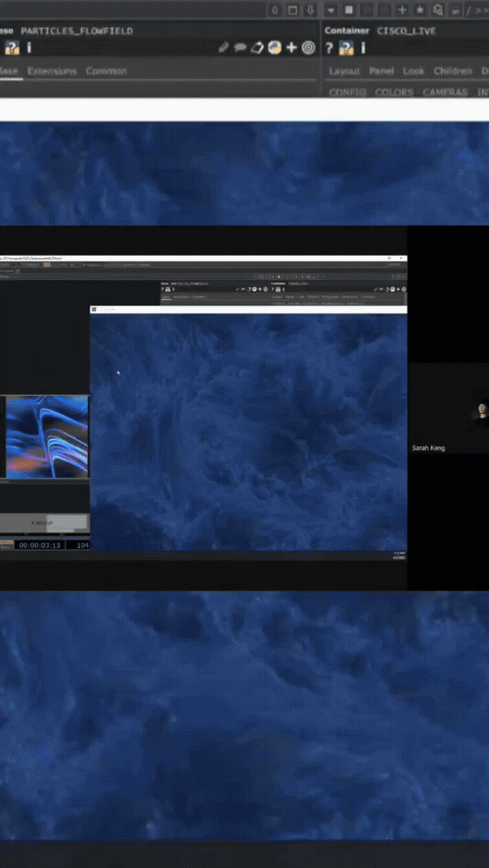Click the square stop icon in top toolbar
This screenshot has width=489, height=868.
349,10
